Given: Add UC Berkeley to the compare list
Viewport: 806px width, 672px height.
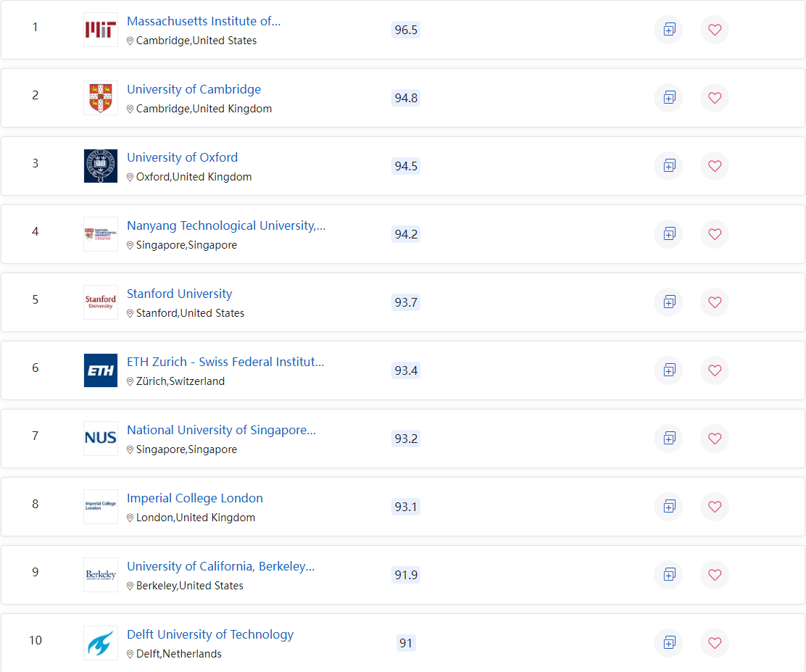Looking at the screenshot, I should tap(668, 575).
